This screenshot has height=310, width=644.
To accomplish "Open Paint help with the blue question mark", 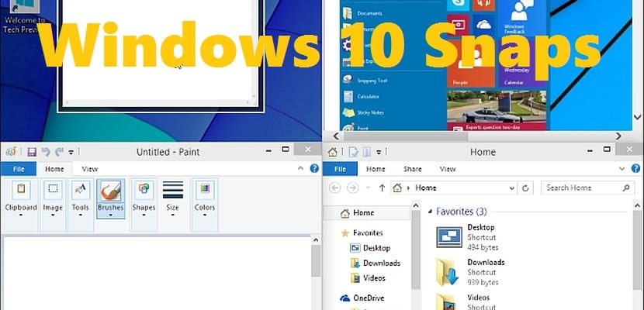I will coord(314,168).
